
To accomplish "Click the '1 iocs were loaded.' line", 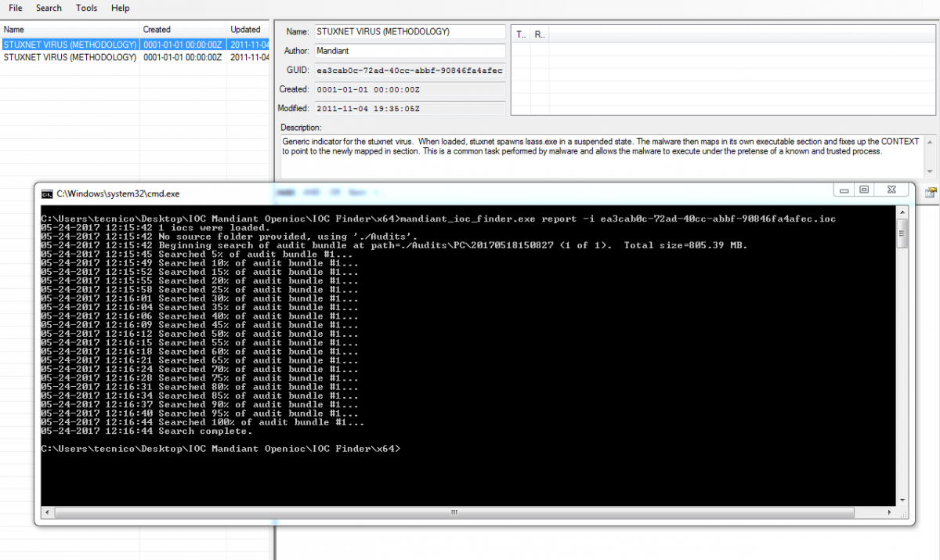I will coord(155,228).
